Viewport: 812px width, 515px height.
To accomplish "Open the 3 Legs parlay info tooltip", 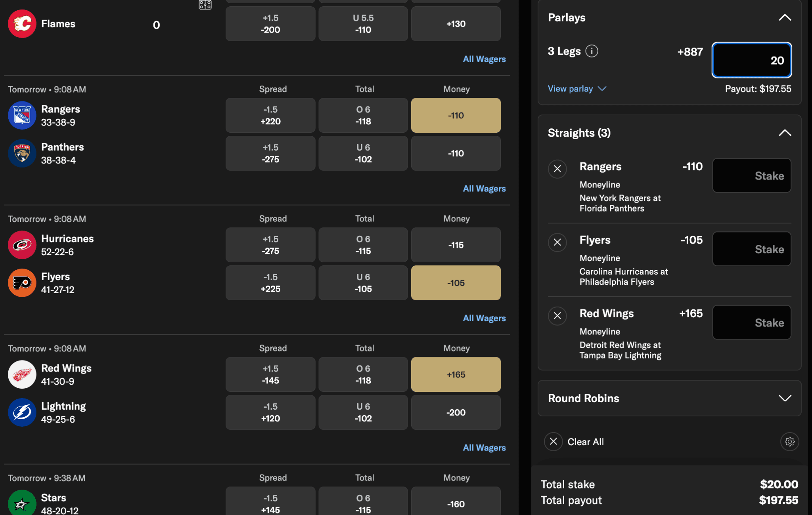I will [592, 51].
